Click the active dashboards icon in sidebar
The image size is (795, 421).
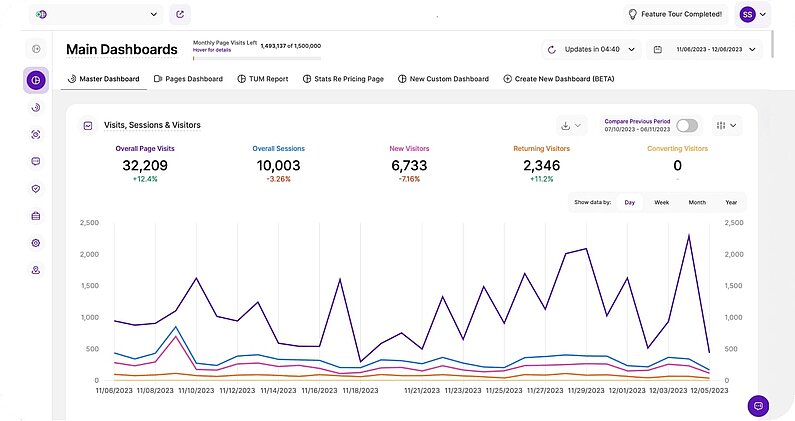pyautogui.click(x=36, y=80)
